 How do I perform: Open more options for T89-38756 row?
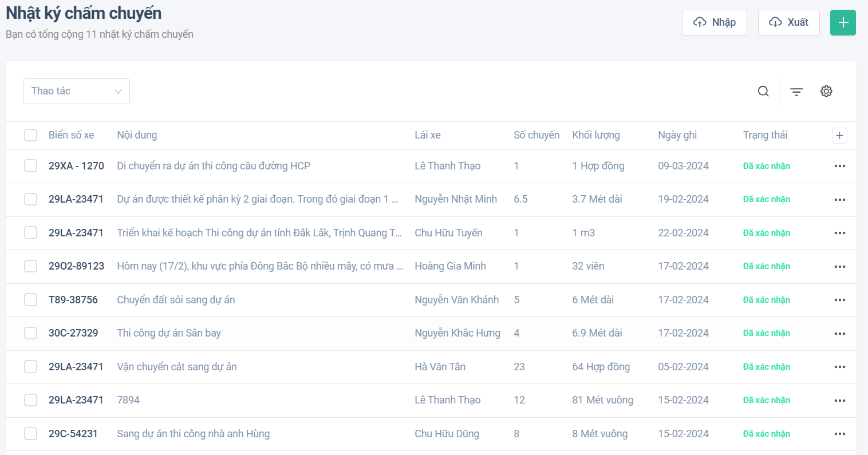tap(840, 300)
